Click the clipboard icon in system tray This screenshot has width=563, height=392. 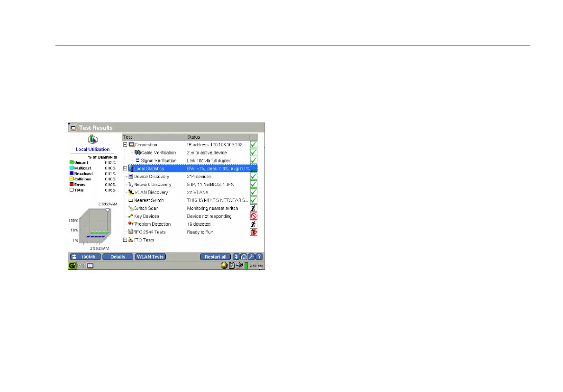click(x=232, y=266)
